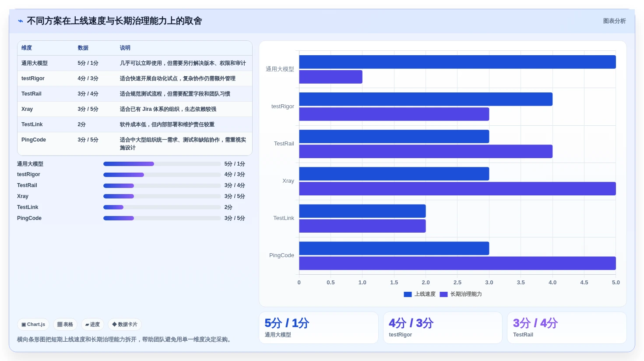Click the Xray lower 长期治理能力 chart bar
Image resolution: width=644 pixels, height=361 pixels.
[x=457, y=188]
